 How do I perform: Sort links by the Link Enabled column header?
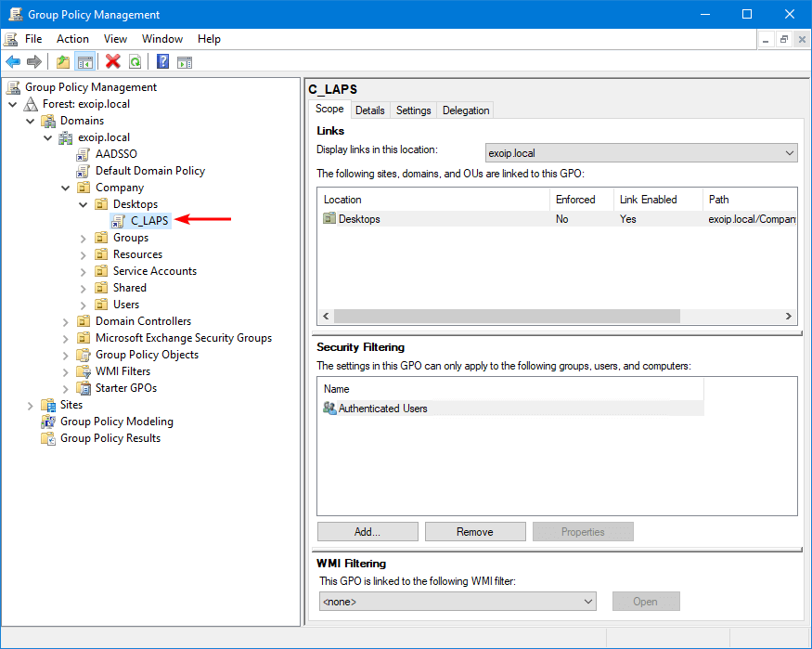click(658, 200)
